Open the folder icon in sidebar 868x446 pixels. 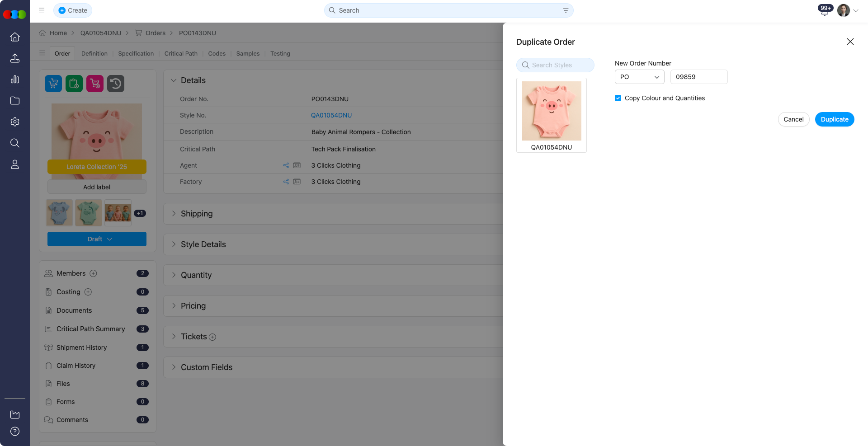coord(15,101)
